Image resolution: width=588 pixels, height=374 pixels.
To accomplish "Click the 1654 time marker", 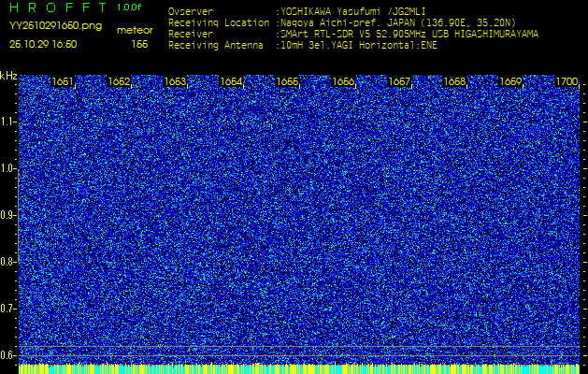I will pos(231,81).
